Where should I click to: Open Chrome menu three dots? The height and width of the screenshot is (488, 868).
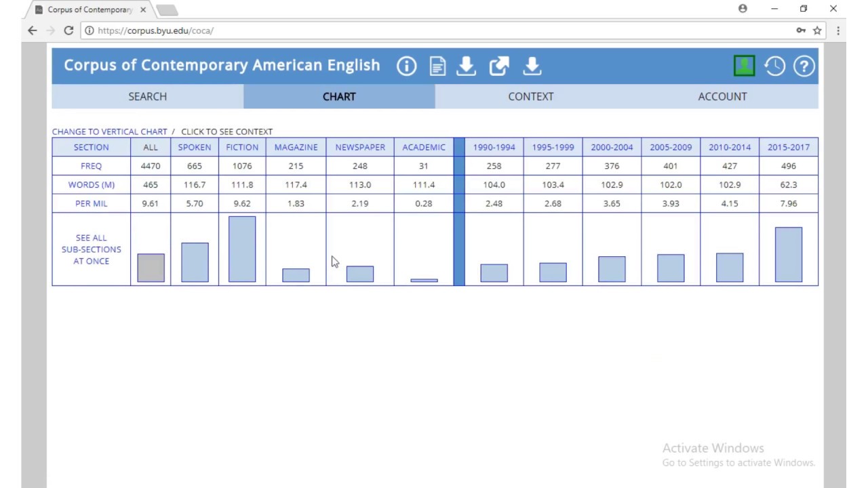[838, 30]
